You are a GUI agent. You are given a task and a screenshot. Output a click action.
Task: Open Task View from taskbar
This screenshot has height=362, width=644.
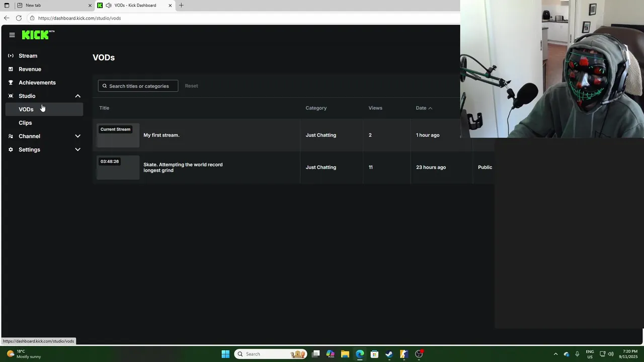tap(316, 354)
